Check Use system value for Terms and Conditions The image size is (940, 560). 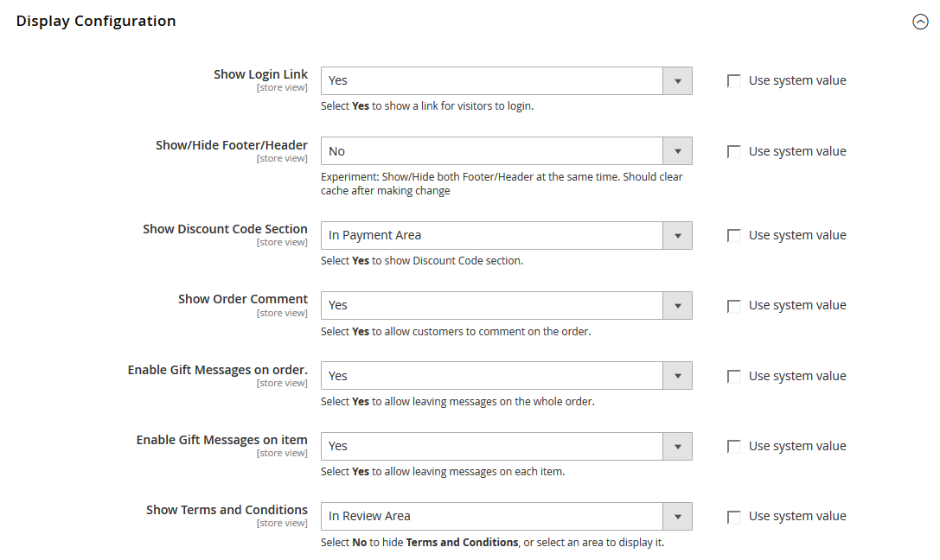pos(734,517)
